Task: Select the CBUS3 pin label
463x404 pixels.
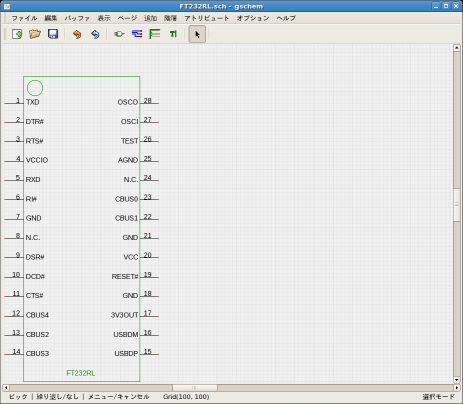Action: (x=37, y=353)
